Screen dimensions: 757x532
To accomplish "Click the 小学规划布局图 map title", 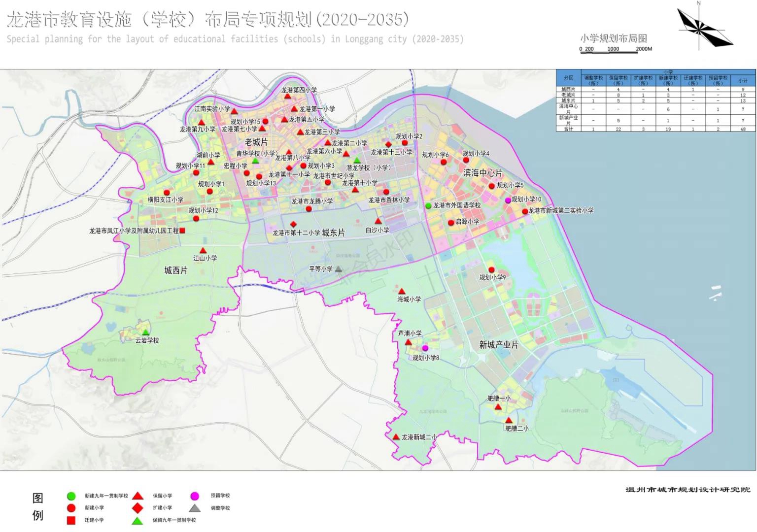I will coord(613,38).
